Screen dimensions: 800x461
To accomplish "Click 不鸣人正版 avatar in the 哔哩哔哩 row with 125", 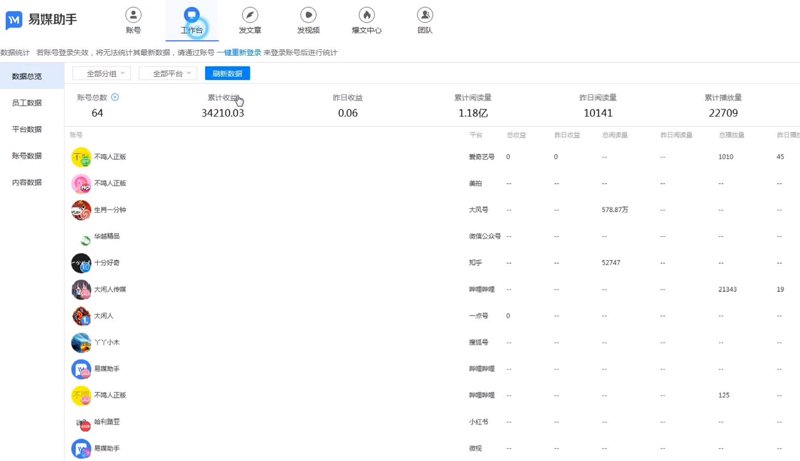I will pyautogui.click(x=81, y=396).
